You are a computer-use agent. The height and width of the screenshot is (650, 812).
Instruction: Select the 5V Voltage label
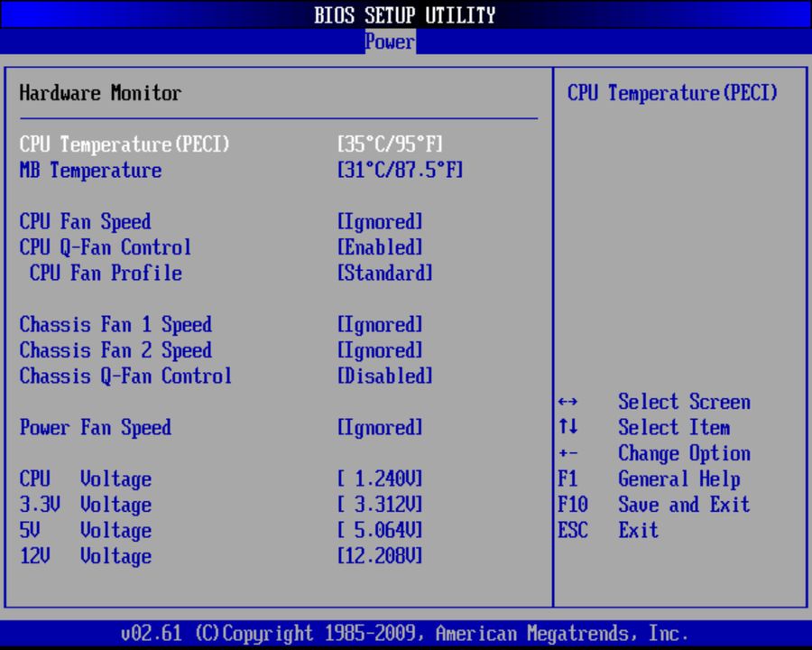pos(86,530)
